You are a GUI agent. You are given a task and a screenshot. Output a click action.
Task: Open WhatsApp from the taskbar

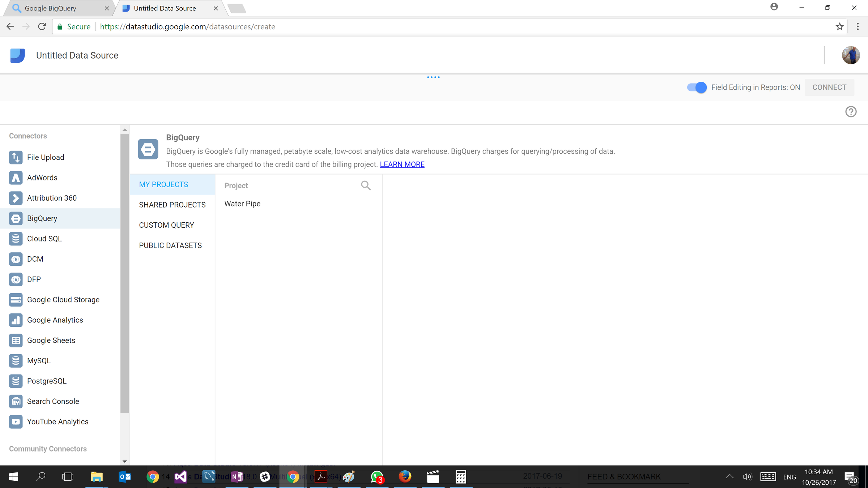point(377,477)
